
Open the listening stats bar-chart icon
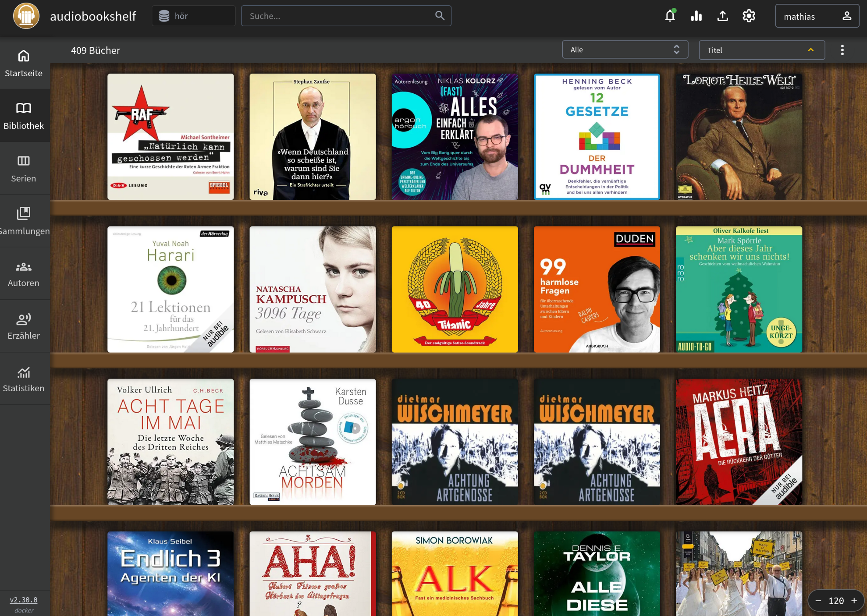coord(696,16)
